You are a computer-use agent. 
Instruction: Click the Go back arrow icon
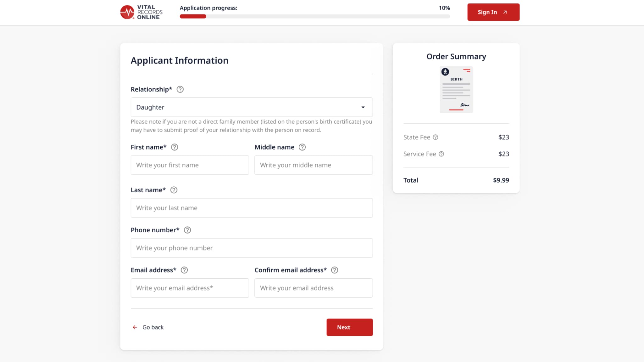click(135, 327)
